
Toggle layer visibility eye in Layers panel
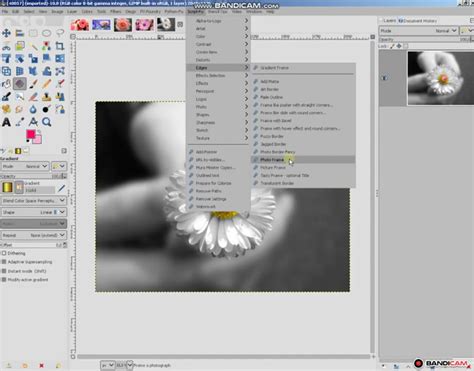[x=384, y=78]
